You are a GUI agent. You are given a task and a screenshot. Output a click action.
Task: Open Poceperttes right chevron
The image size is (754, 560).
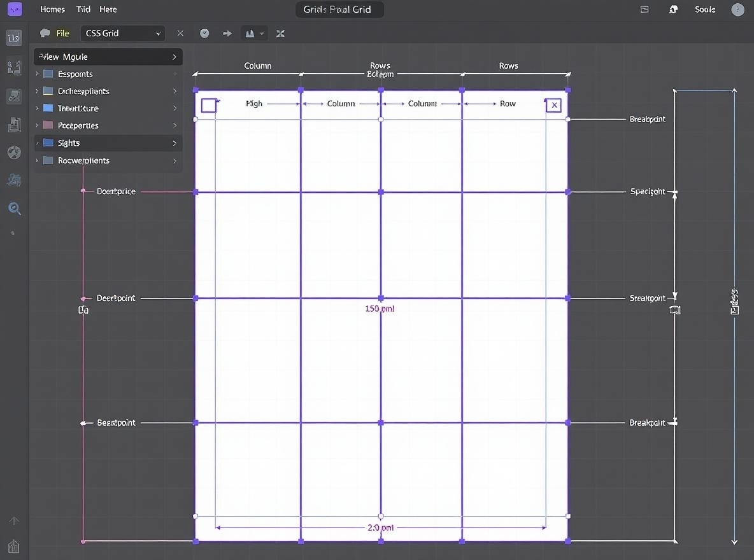click(x=175, y=125)
